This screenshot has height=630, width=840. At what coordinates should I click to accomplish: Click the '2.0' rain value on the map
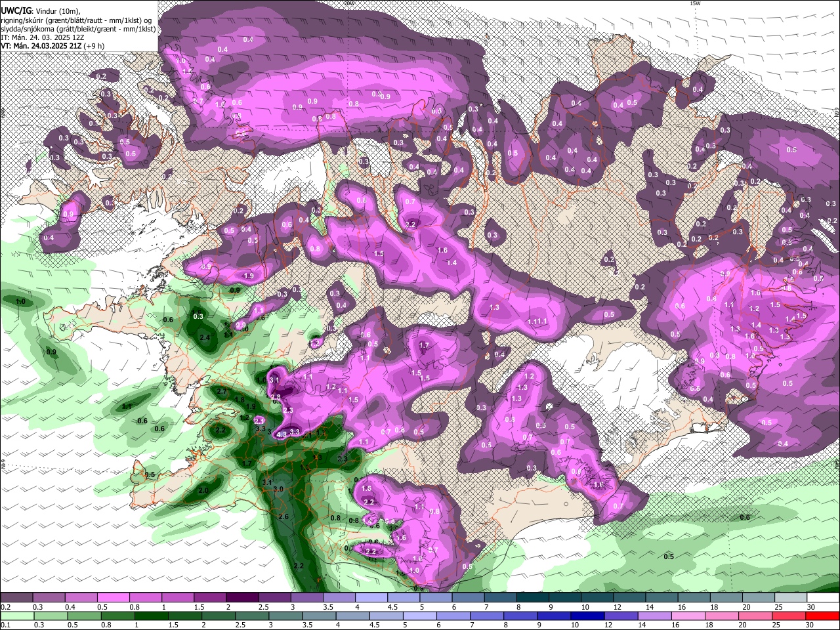(203, 490)
